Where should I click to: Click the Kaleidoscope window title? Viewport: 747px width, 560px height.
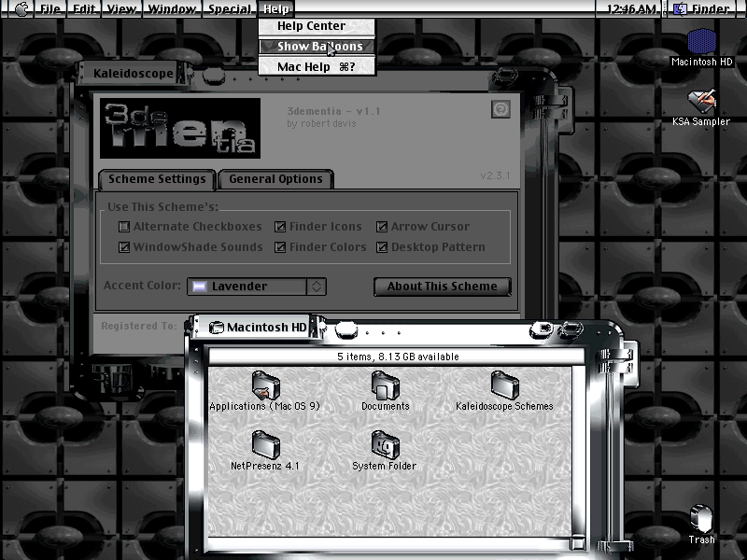pos(134,74)
